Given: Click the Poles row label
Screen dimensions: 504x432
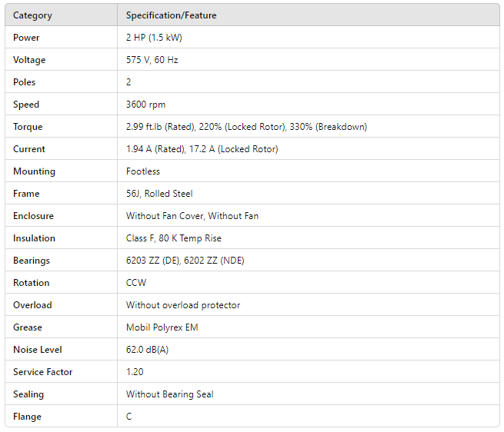Looking at the screenshot, I should coord(25,82).
